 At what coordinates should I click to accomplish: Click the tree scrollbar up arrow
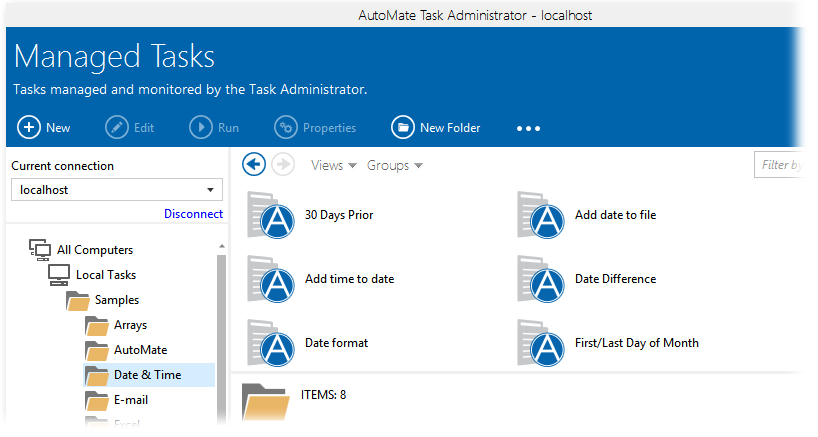(222, 246)
